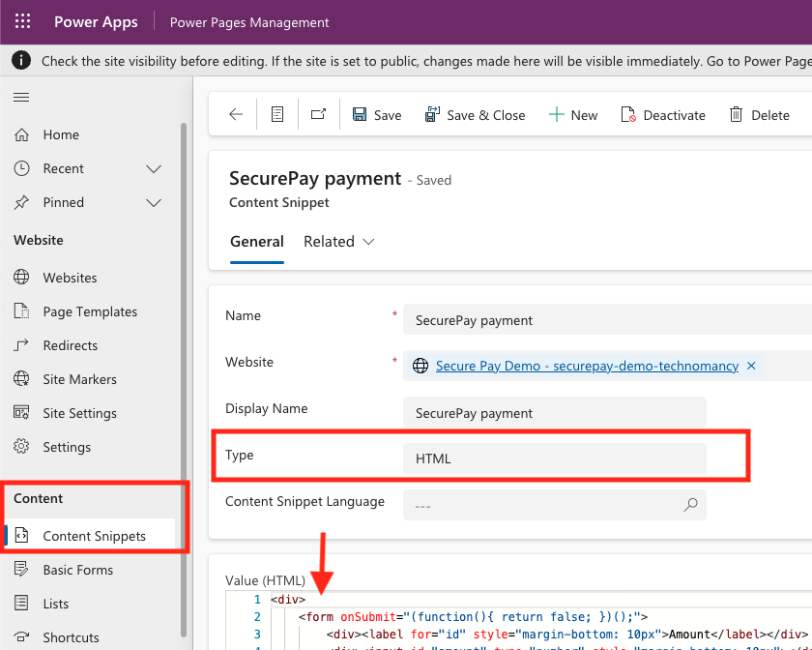
Task: Open Redirects from the sidebar
Action: 72,345
